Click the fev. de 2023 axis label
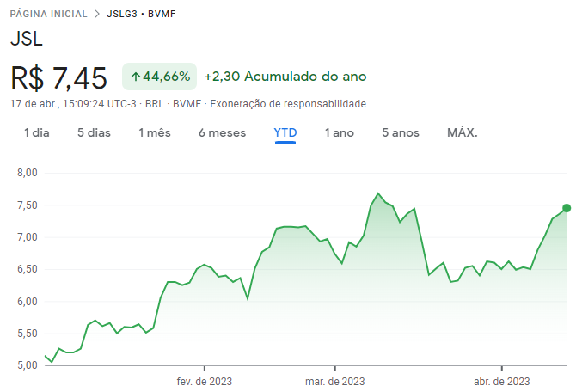Image resolution: width=576 pixels, height=392 pixels. (205, 382)
